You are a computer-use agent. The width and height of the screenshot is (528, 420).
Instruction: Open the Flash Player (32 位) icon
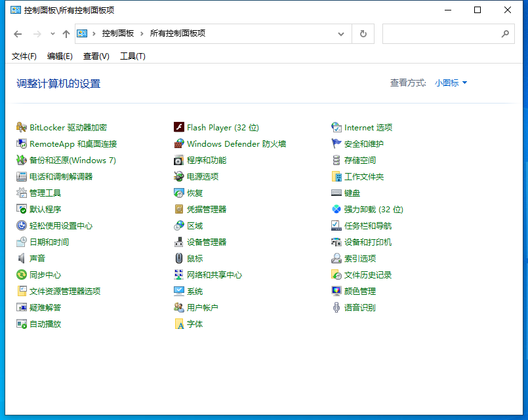click(179, 128)
